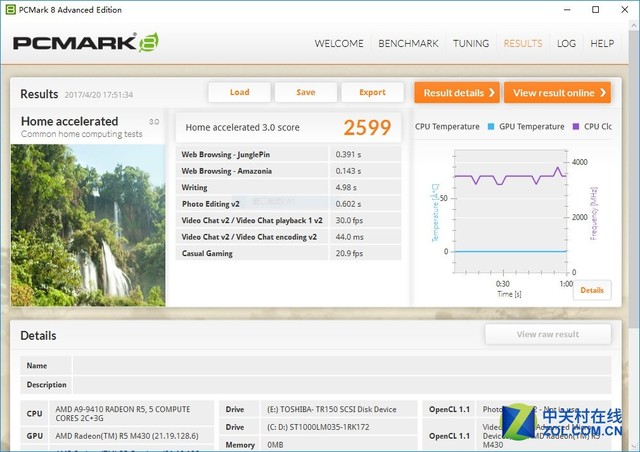Click the PCMark 8 logo
Screen dimensions: 640x452
(x=86, y=42)
